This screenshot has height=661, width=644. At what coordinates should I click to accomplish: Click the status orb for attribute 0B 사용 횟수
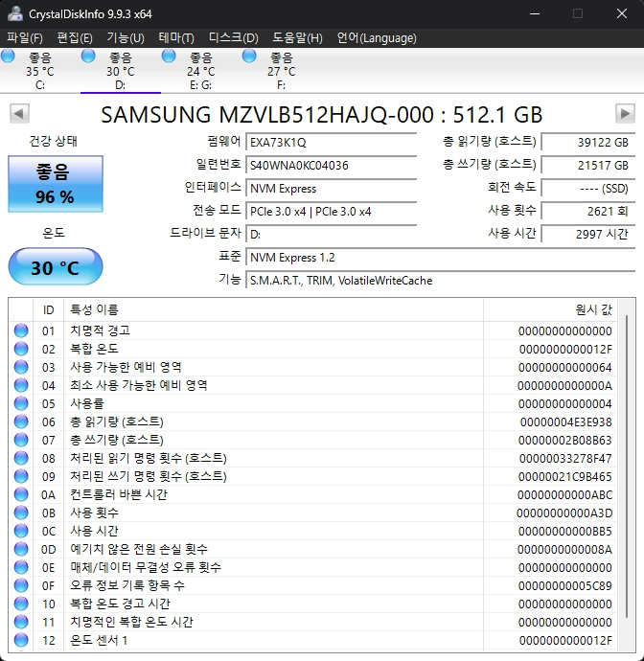point(21,513)
